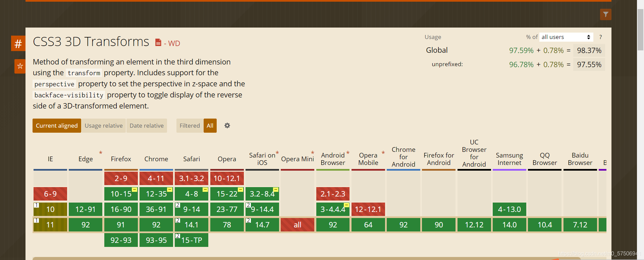Select the iOS Safari 3.2-8.4 cell

pos(262,194)
